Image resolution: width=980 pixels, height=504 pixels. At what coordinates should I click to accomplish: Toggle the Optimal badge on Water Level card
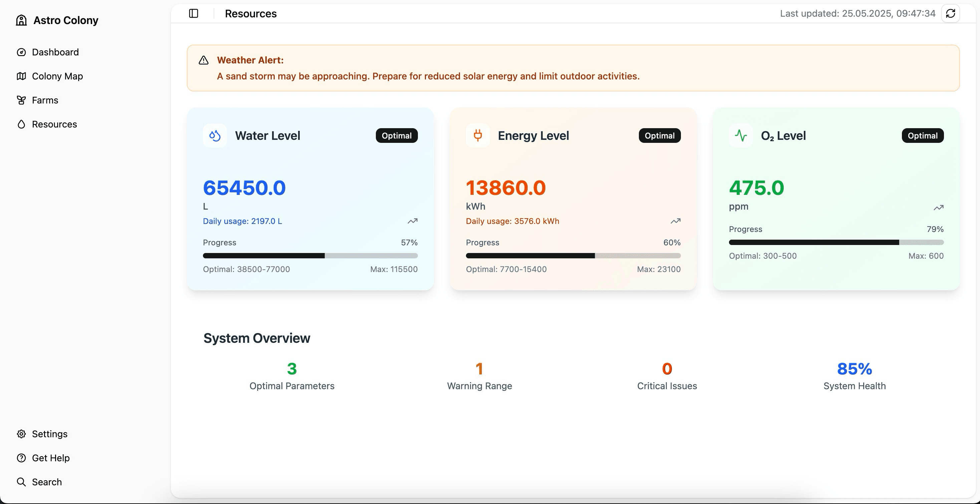397,136
